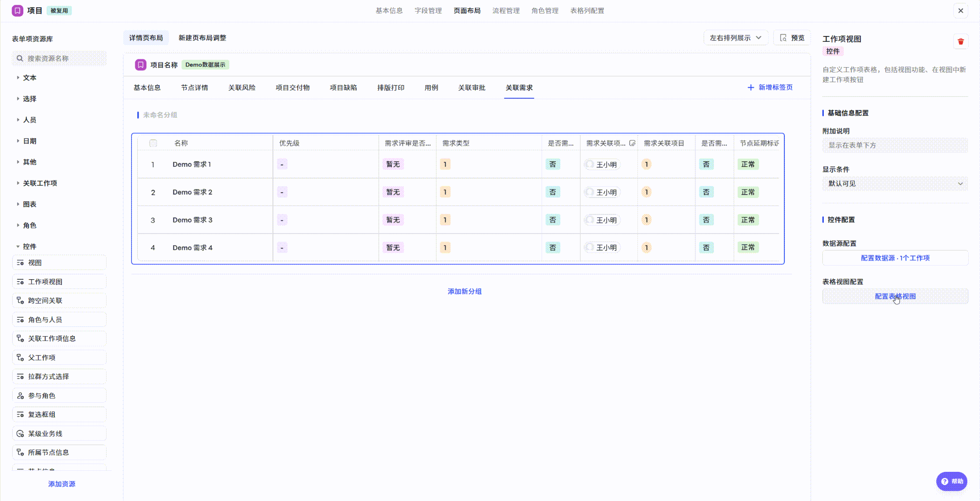Select the 所属节点信息 control icon

click(x=20, y=452)
